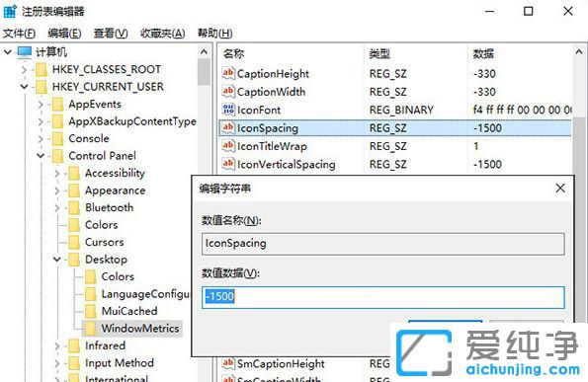The image size is (588, 382).
Task: Close the 编辑字符串 dialog
Action: click(x=560, y=188)
